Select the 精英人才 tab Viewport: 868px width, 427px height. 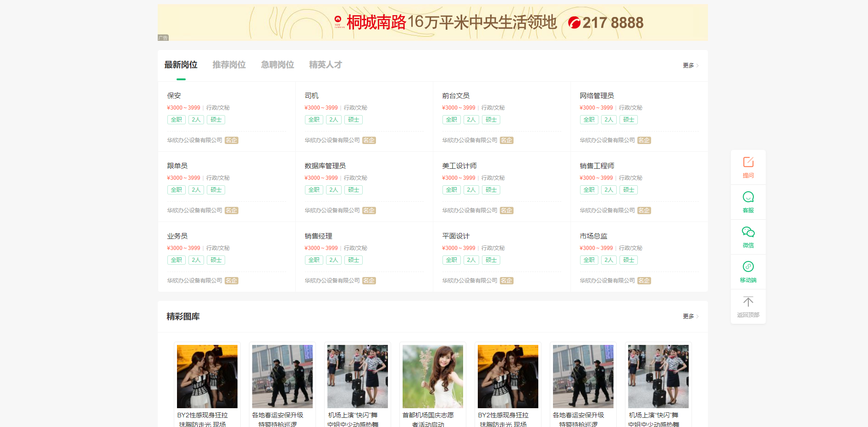pos(326,65)
